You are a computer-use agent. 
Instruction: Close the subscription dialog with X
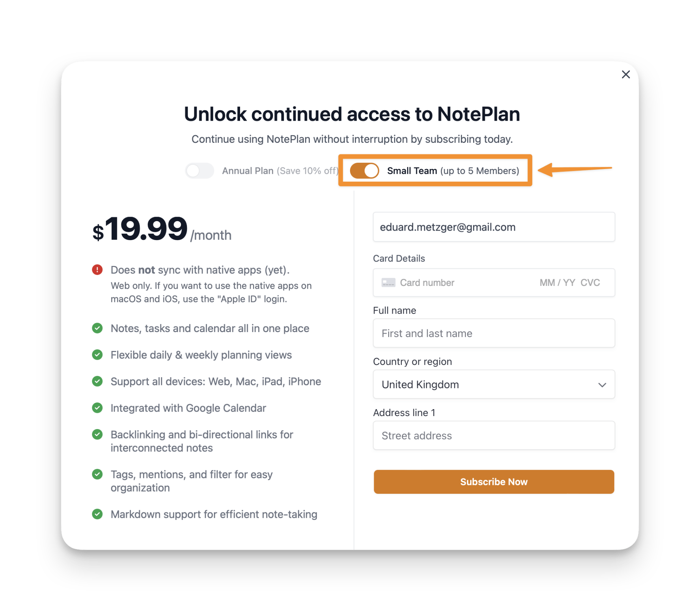tap(625, 75)
